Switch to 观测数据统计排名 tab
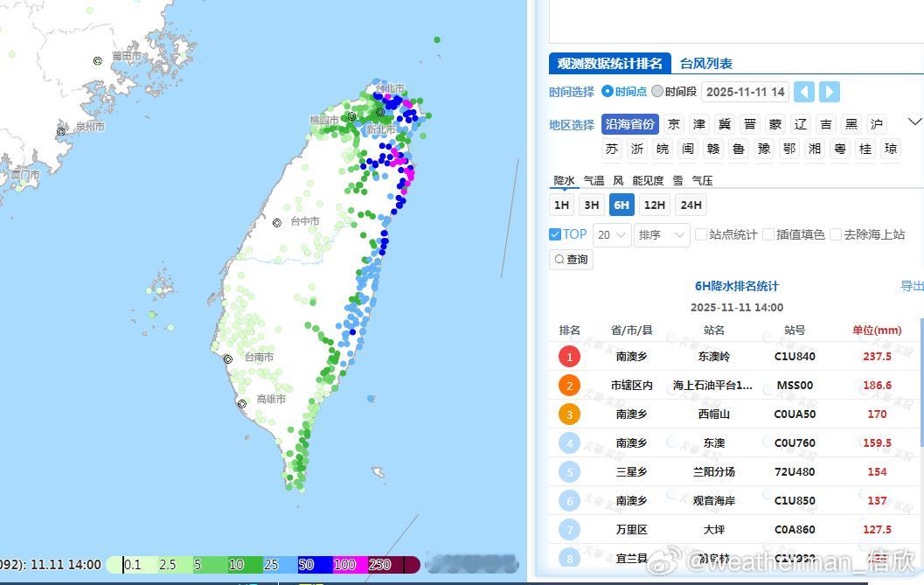This screenshot has height=585, width=924. 610,64
